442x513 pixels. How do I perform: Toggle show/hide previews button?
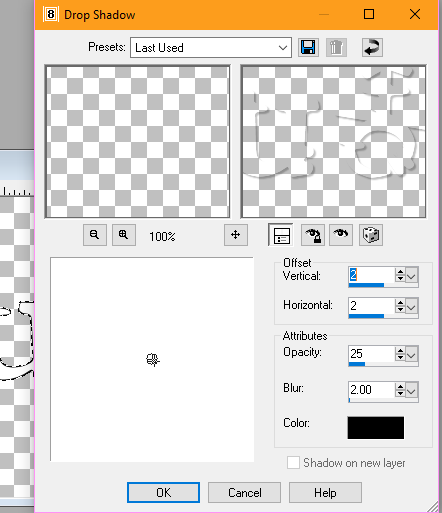click(x=281, y=235)
